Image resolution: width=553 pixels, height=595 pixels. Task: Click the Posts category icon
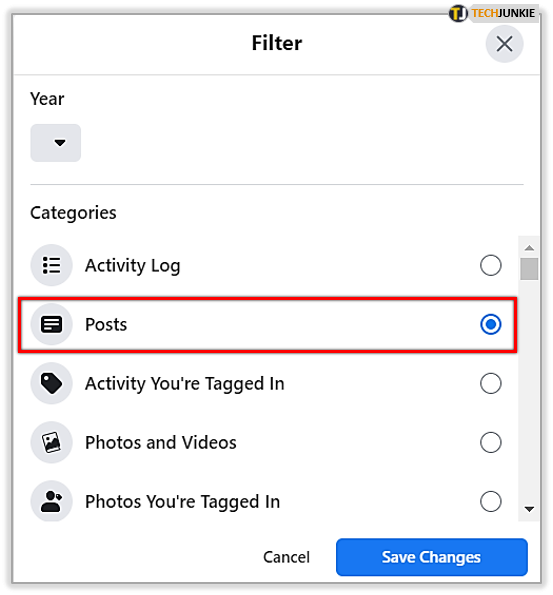pyautogui.click(x=52, y=324)
